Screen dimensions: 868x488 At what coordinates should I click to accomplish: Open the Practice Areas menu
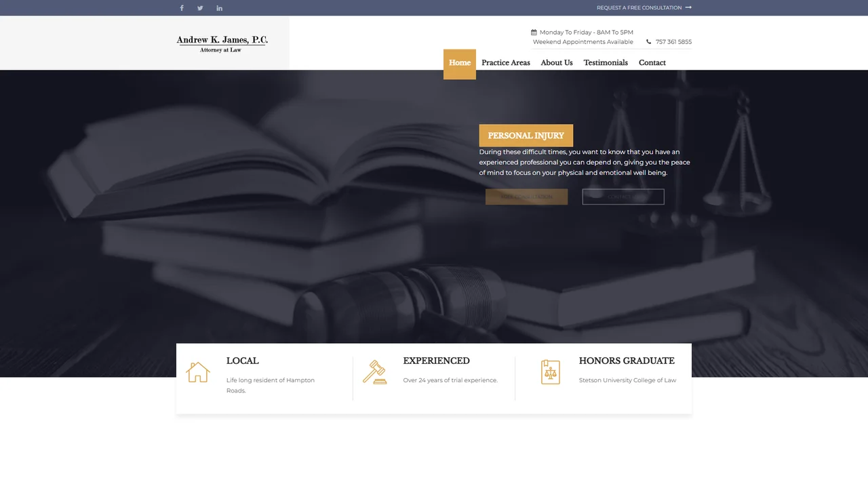tap(506, 63)
